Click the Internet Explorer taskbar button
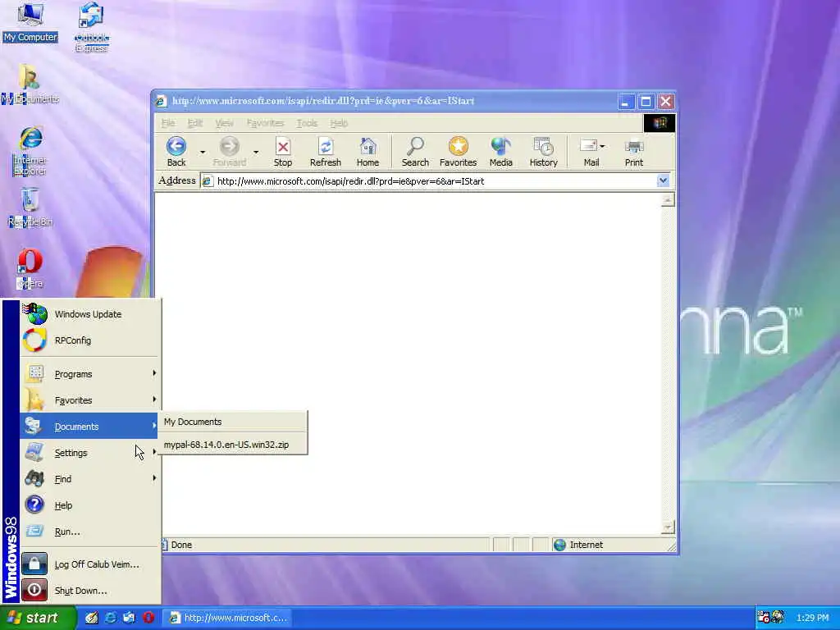The width and height of the screenshot is (840, 630). point(228,618)
